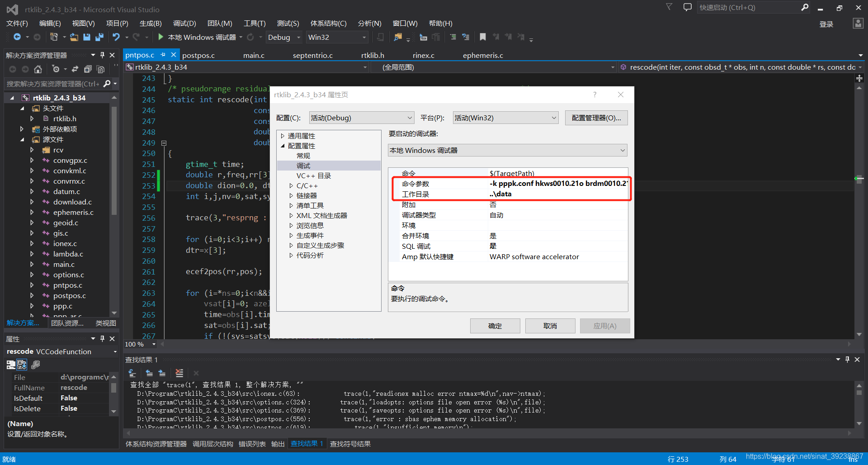Image resolution: width=868 pixels, height=465 pixels.
Task: Close the property pages dialog with X
Action: [x=621, y=95]
